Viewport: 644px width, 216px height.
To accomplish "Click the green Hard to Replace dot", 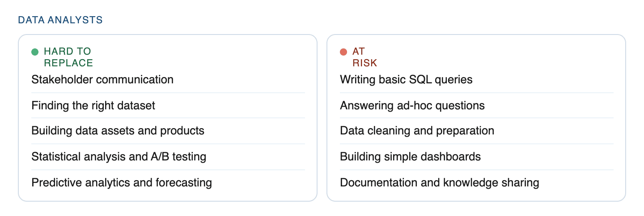I will [x=35, y=52].
